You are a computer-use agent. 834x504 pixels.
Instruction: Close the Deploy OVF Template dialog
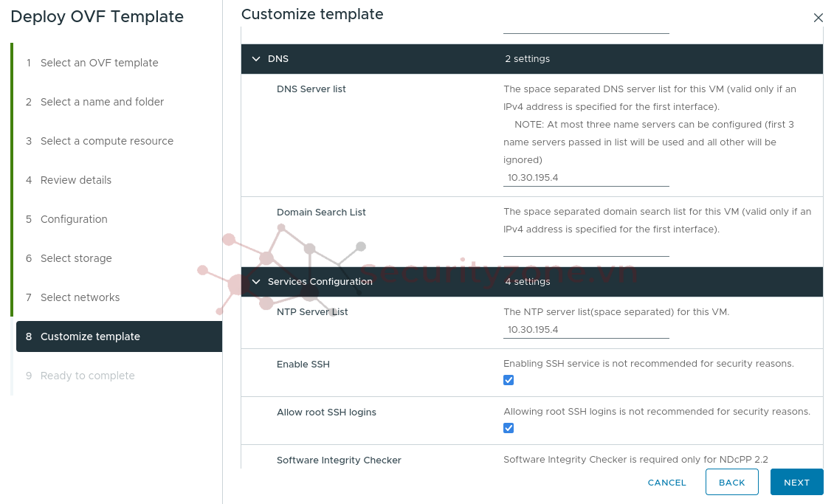(x=818, y=18)
